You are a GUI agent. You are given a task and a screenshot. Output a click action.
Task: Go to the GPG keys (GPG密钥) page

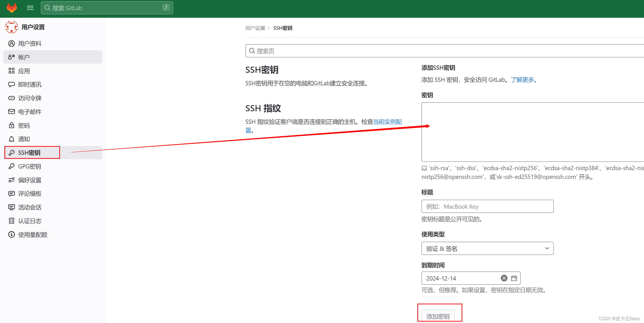29,166
